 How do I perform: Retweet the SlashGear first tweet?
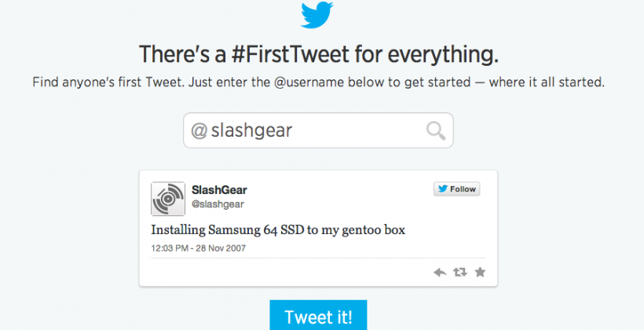pos(460,273)
